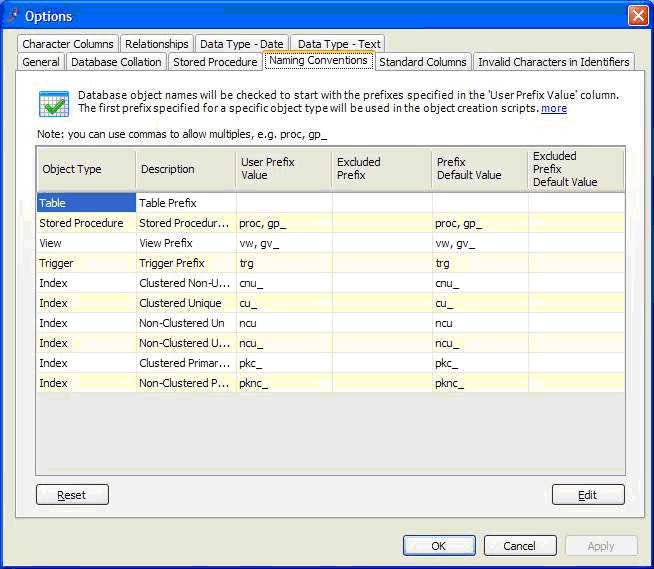Confirm with the OK button
This screenshot has width=654, height=569.
[439, 546]
